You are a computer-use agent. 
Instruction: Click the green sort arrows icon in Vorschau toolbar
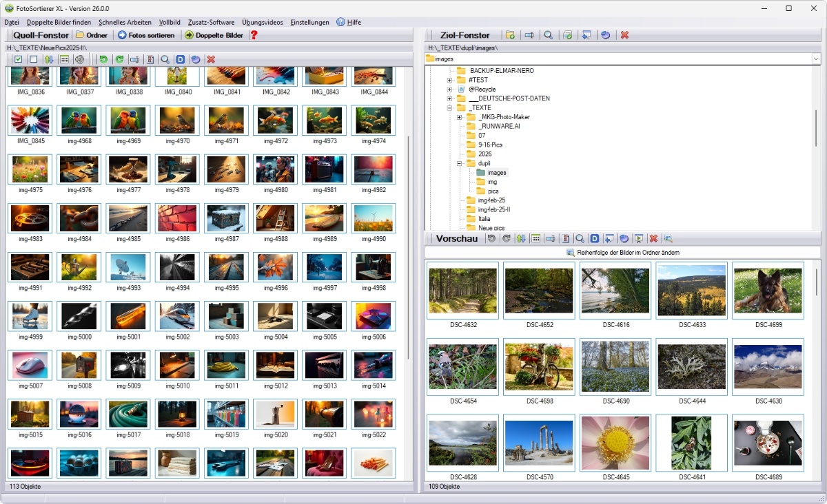coord(521,239)
